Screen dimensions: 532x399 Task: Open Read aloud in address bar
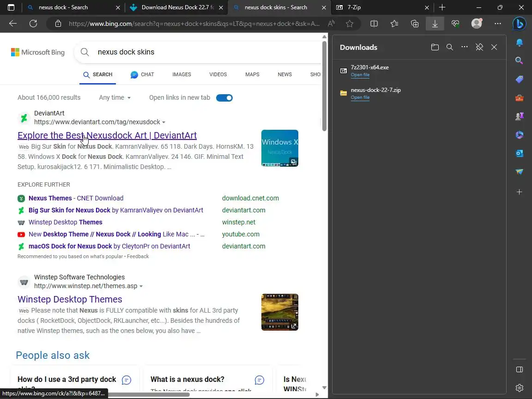(x=331, y=24)
